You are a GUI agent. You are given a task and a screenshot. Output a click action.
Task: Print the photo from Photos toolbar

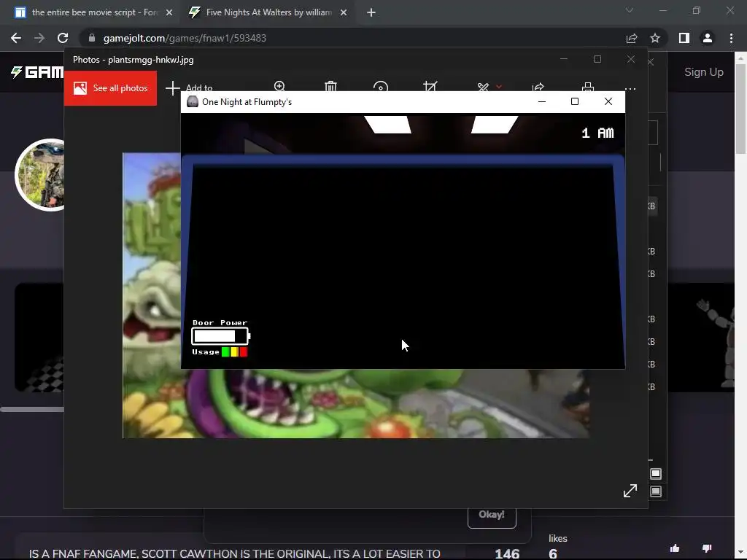[588, 87]
